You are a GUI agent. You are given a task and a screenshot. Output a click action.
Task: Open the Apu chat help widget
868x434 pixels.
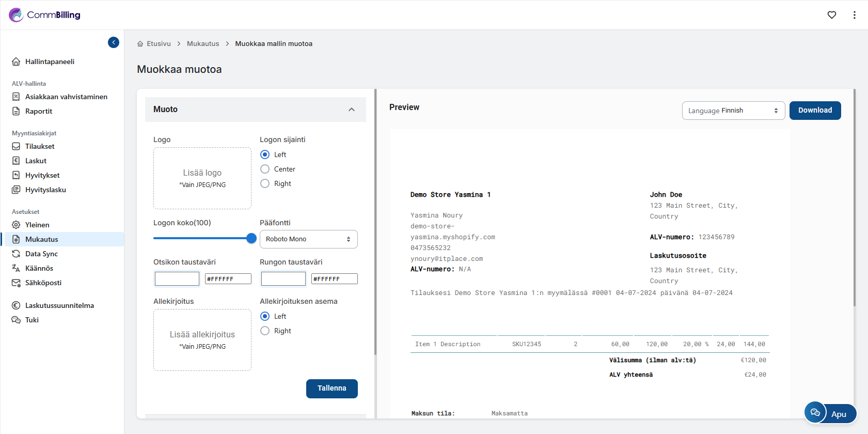[830, 413]
